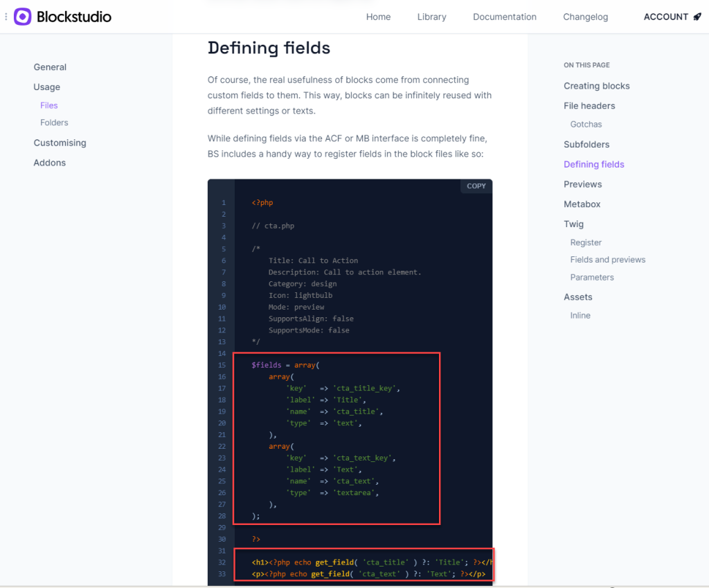
Task: Click code line 'Category: design'
Action: 302,284
